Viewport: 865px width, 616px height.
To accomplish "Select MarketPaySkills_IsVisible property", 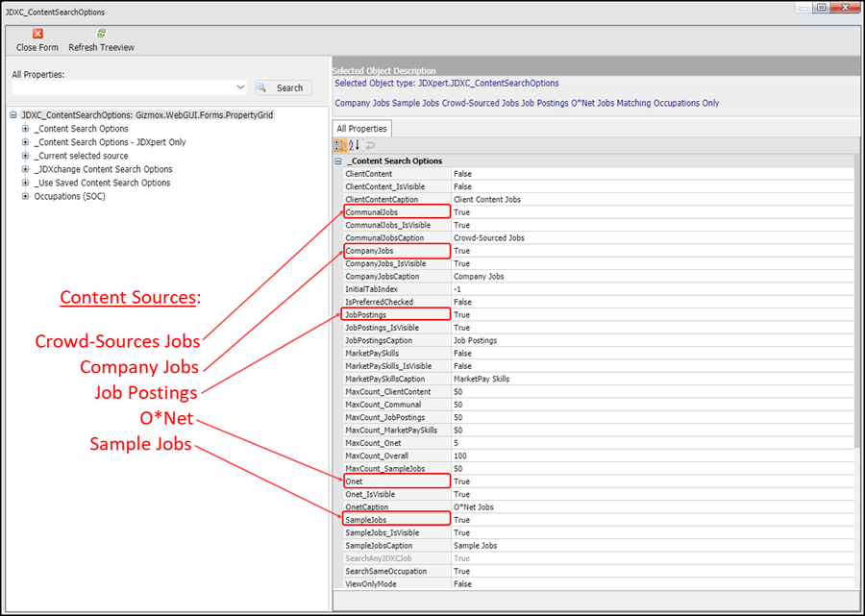I will pos(388,366).
